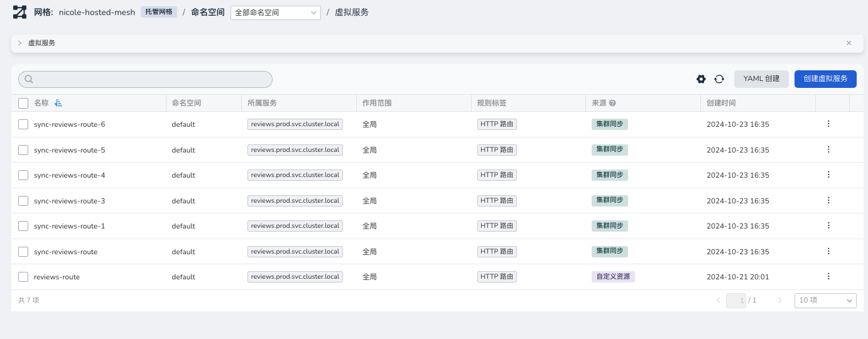
Task: Select the reviews-route row checkbox
Action: [23, 277]
